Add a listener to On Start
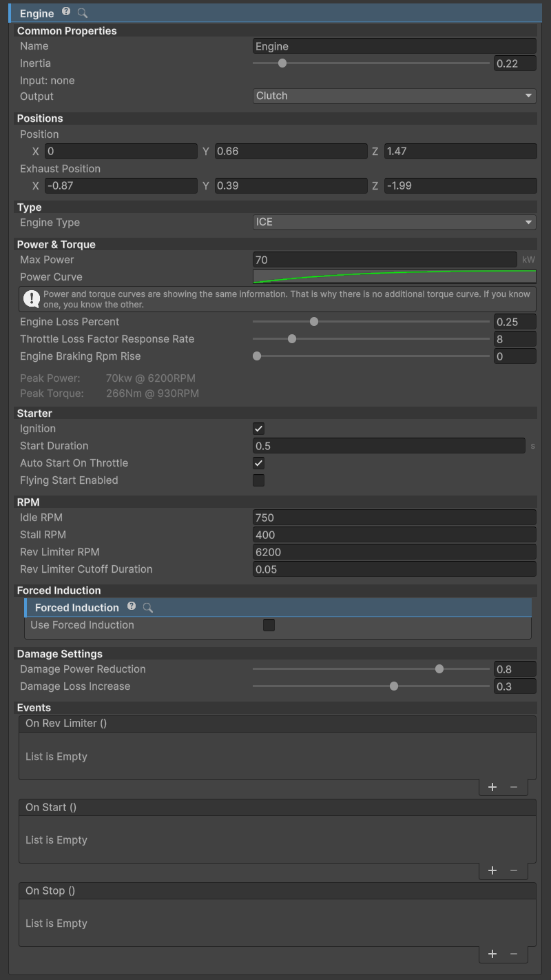Image resolution: width=551 pixels, height=980 pixels. click(x=492, y=870)
